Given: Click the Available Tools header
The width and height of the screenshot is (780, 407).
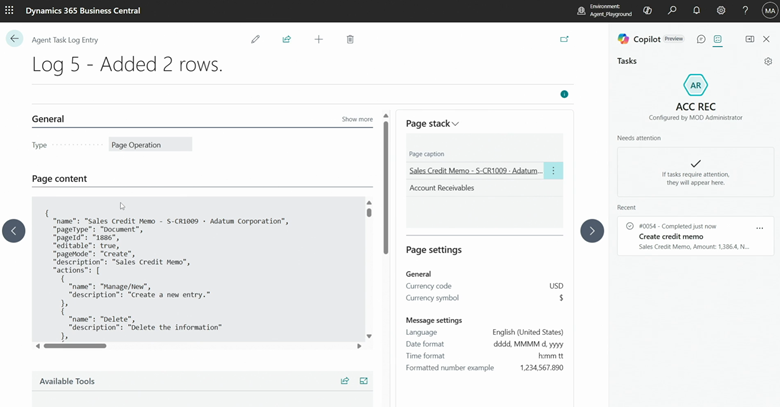Looking at the screenshot, I should tap(67, 381).
